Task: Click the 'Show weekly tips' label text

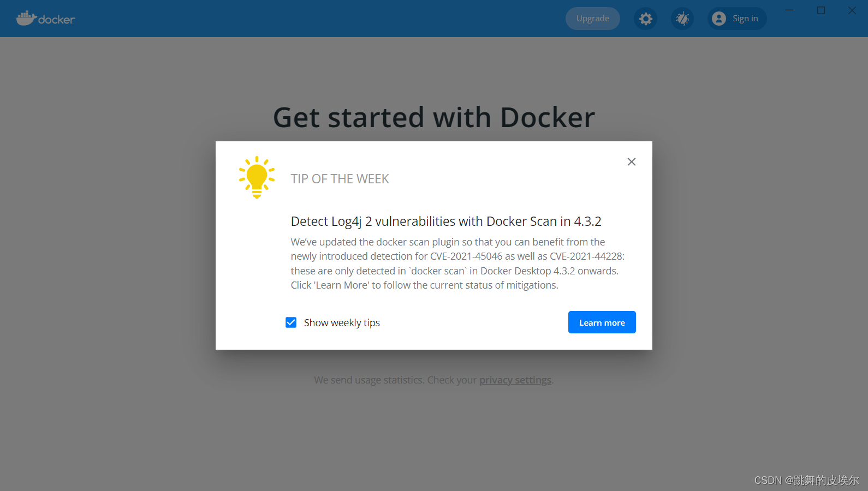Action: click(x=342, y=322)
